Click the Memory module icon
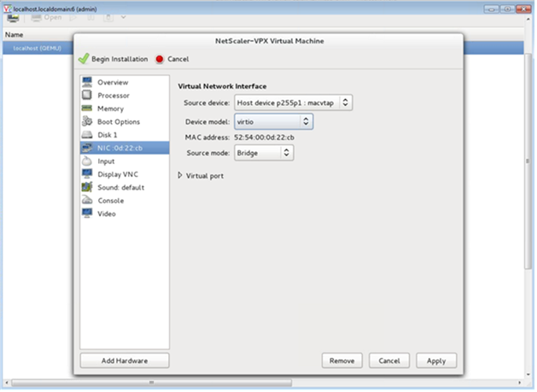The height and width of the screenshot is (392, 537). coord(87,108)
